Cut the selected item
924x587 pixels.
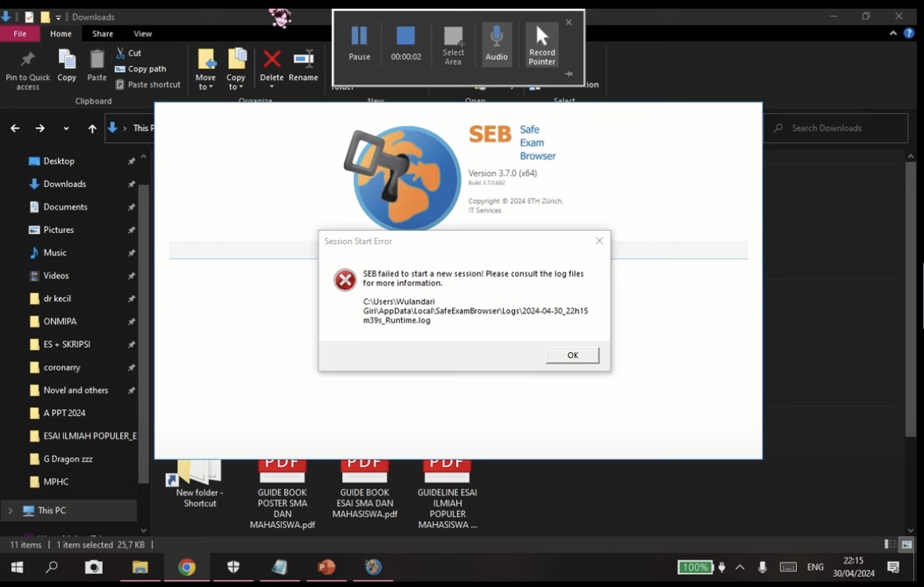pyautogui.click(x=129, y=53)
